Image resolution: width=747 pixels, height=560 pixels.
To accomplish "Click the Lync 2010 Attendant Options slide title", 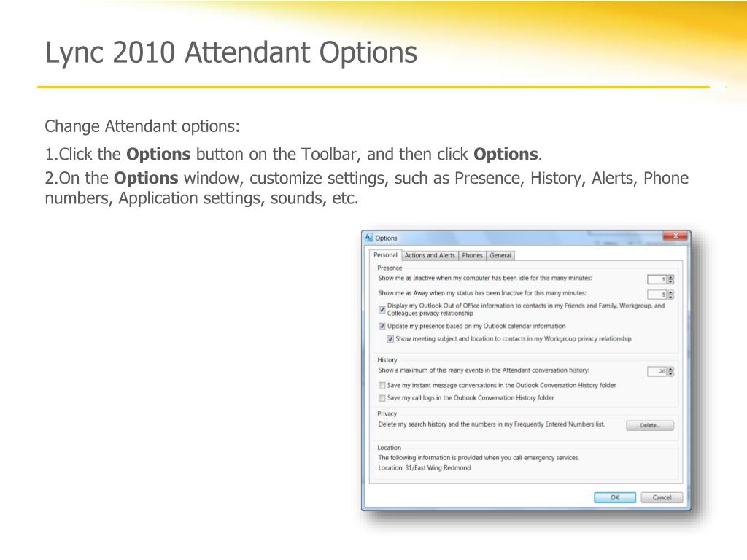I will click(231, 52).
